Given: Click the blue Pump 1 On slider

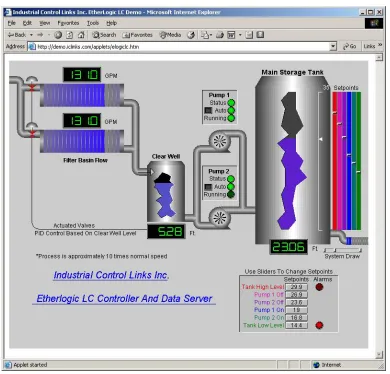Looking at the screenshot, I should (349, 161).
